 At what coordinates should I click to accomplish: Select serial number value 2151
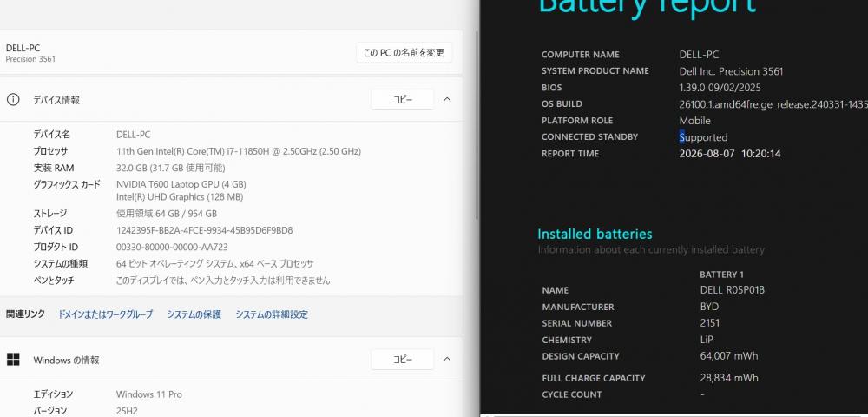[x=710, y=323]
